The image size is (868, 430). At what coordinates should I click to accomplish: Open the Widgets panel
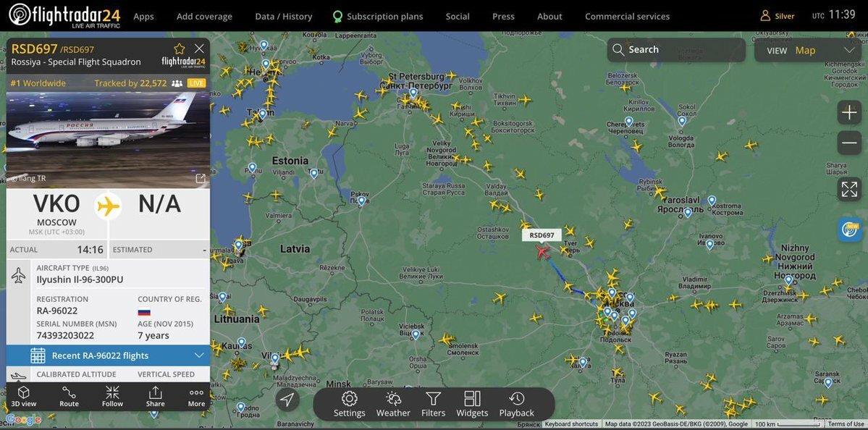(472, 404)
